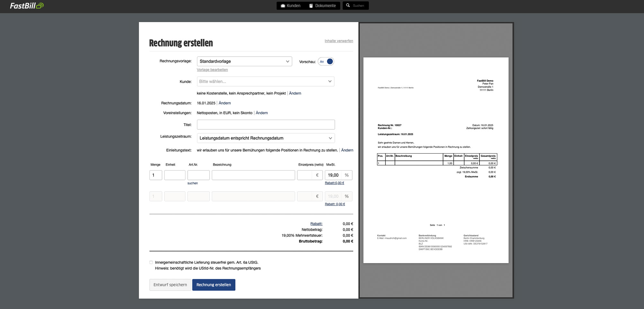644x309 pixels.
Task: Click the MwSt. field in second row
Action: coord(338,196)
